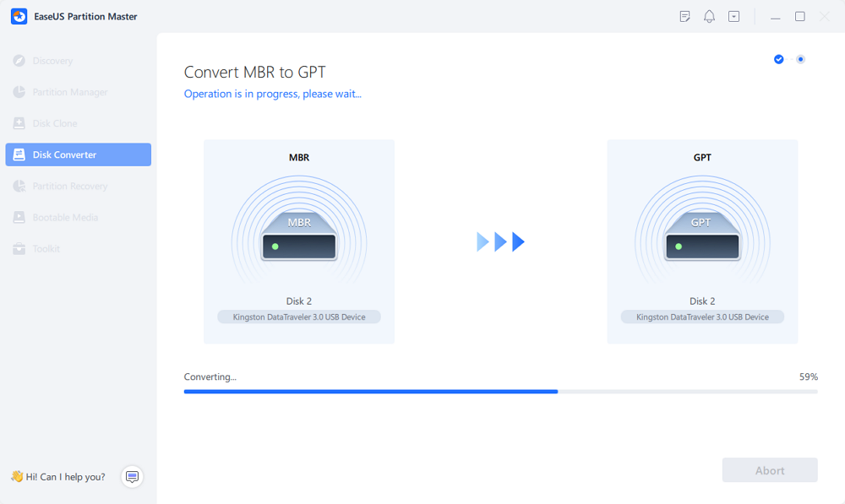The height and width of the screenshot is (504, 845).
Task: Open the task list notes icon
Action: (685, 17)
